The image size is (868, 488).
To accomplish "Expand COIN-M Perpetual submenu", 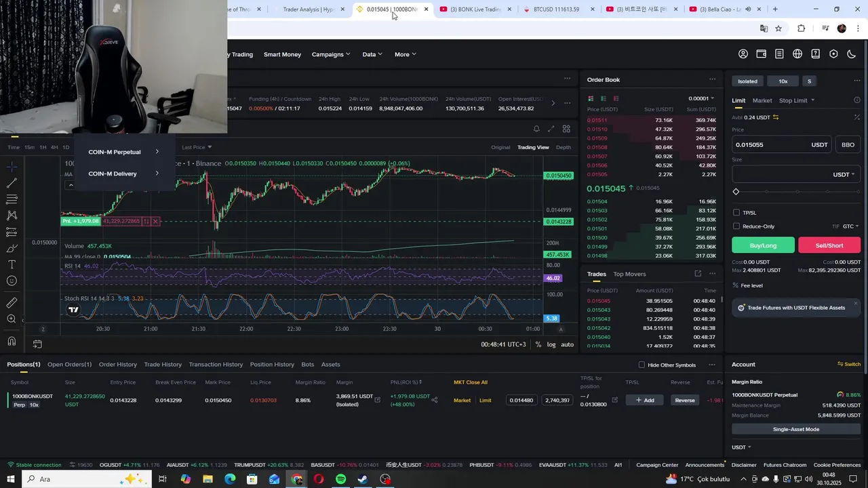I will click(123, 152).
